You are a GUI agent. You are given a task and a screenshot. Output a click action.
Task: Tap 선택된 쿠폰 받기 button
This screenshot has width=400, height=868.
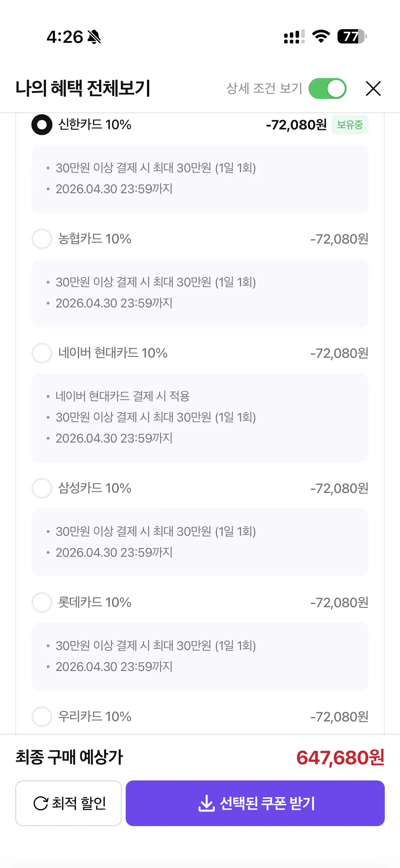[255, 803]
